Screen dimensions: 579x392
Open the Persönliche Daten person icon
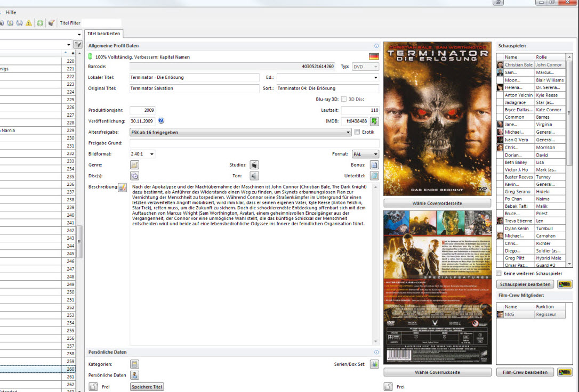click(x=134, y=375)
